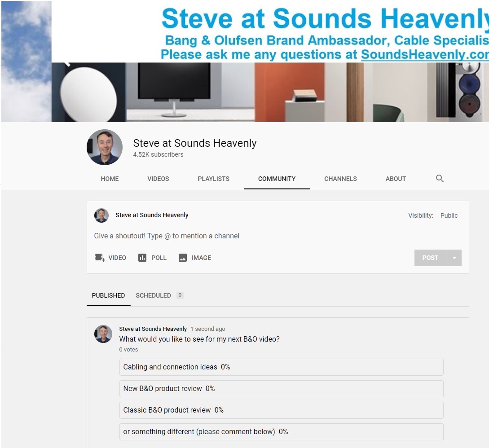Click the channel search magnifier icon
Viewport: 489px width, 448px height.
point(440,179)
